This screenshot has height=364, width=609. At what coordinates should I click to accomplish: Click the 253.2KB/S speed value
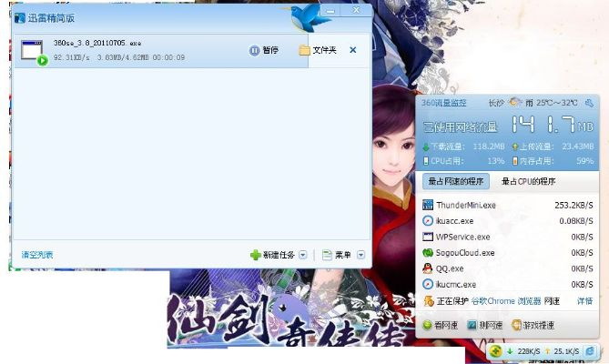click(x=573, y=206)
